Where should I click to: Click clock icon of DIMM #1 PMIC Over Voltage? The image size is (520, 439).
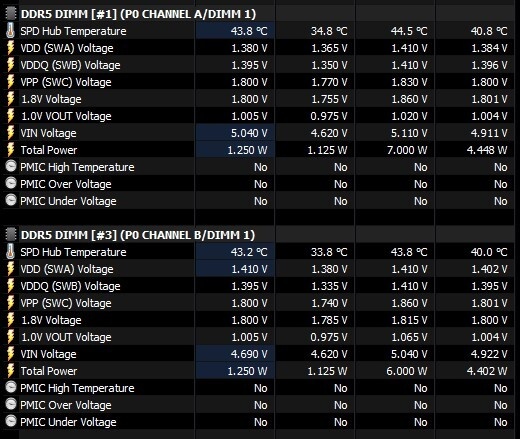point(11,183)
